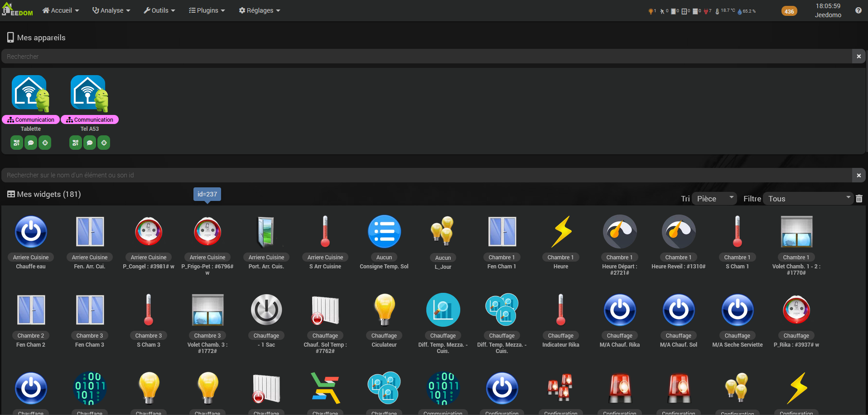The height and width of the screenshot is (415, 868).
Task: Click the Heure Reveil gauge icon
Action: point(678,231)
